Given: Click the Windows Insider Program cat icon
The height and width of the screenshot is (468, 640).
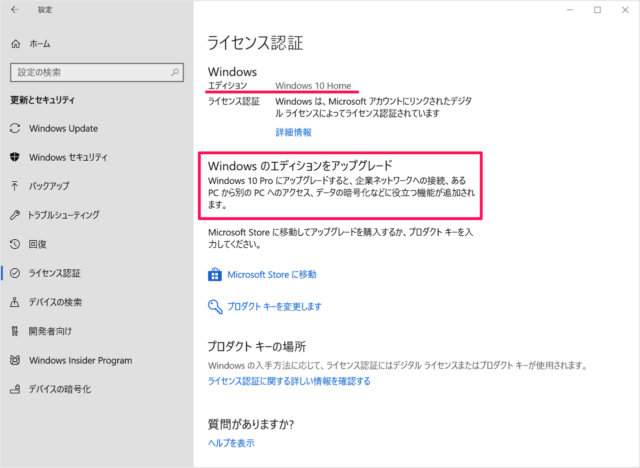Looking at the screenshot, I should click(15, 360).
